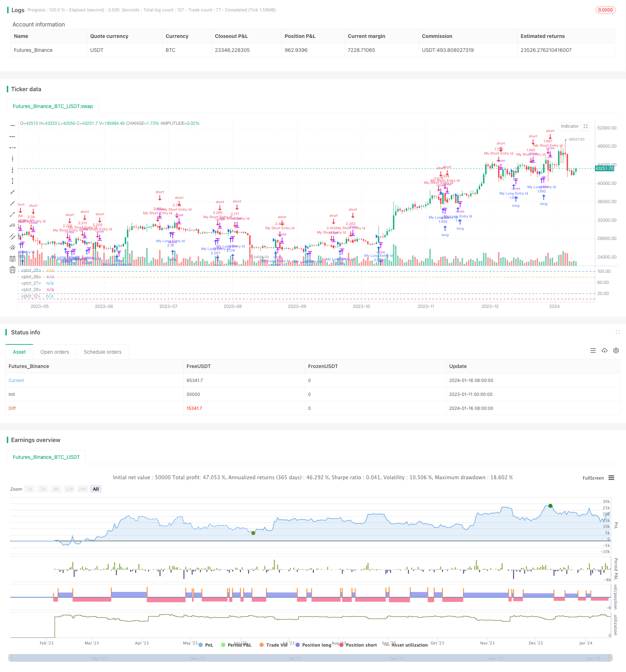The width and height of the screenshot is (626, 672).
Task: Click the Closeout P&L value 23346.228305
Action: pyautogui.click(x=232, y=50)
